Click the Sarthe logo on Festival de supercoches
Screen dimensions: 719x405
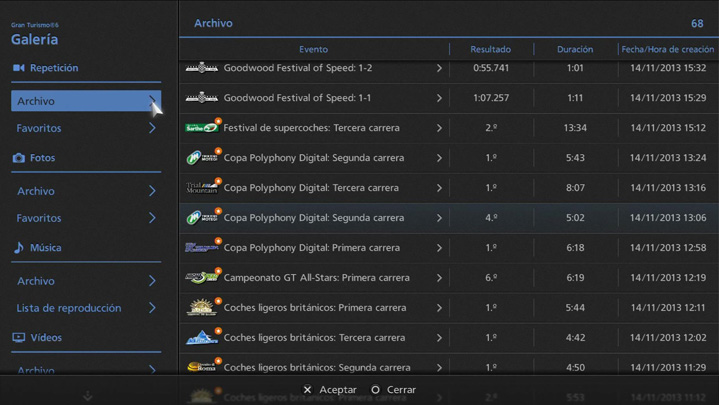(201, 128)
